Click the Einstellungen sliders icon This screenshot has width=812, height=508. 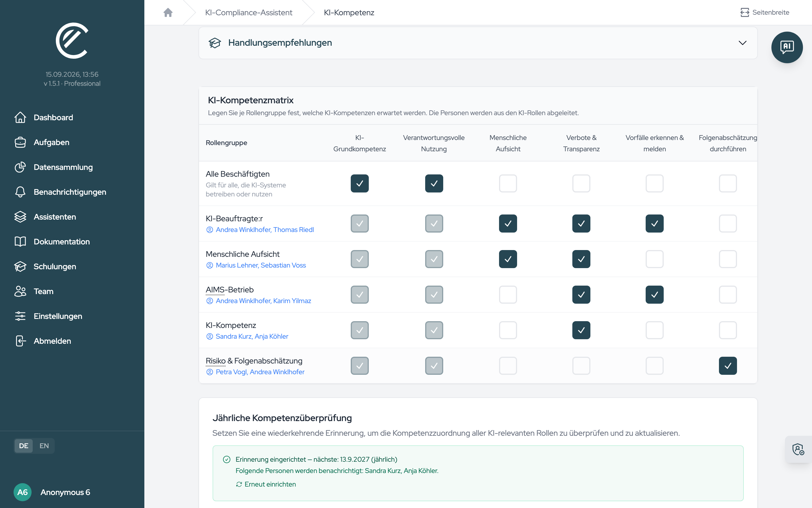point(20,316)
